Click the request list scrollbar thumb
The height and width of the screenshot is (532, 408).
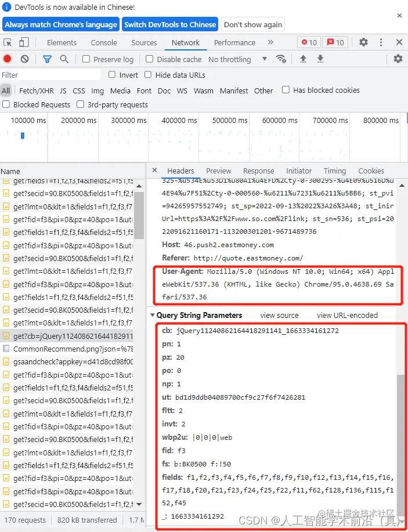[139, 215]
